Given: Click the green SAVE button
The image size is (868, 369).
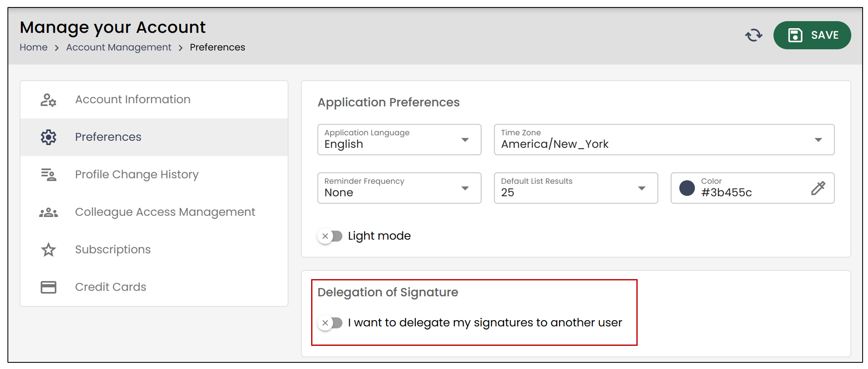Looking at the screenshot, I should (812, 35).
